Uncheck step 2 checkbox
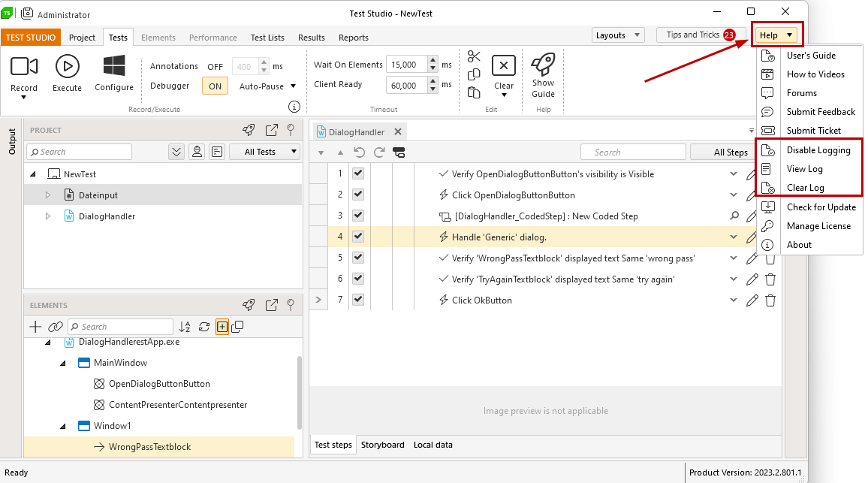Viewport: 868px width, 483px height. 358,195
